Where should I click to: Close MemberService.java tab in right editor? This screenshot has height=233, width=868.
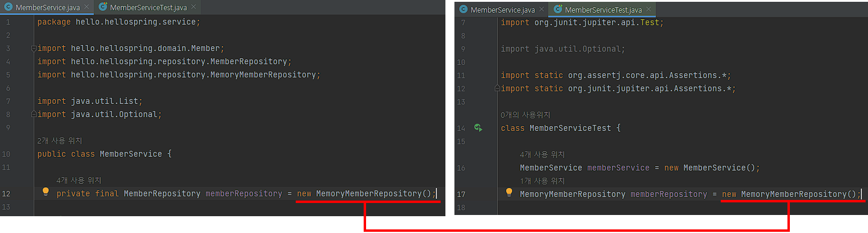coord(542,10)
